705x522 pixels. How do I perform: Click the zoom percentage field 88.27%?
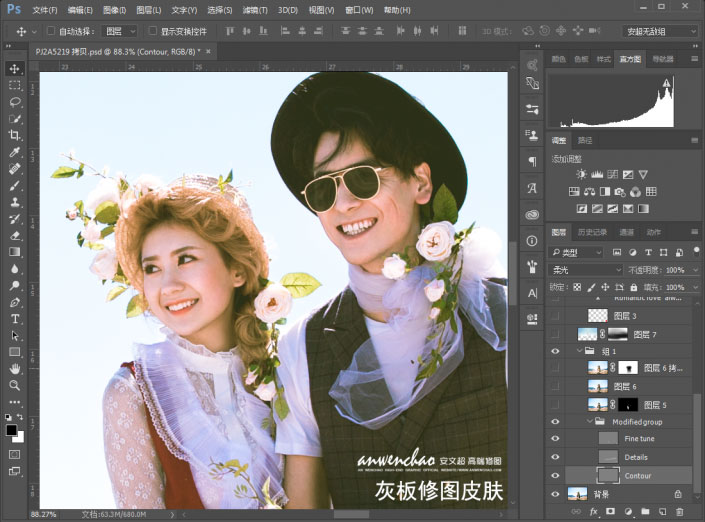(43, 514)
